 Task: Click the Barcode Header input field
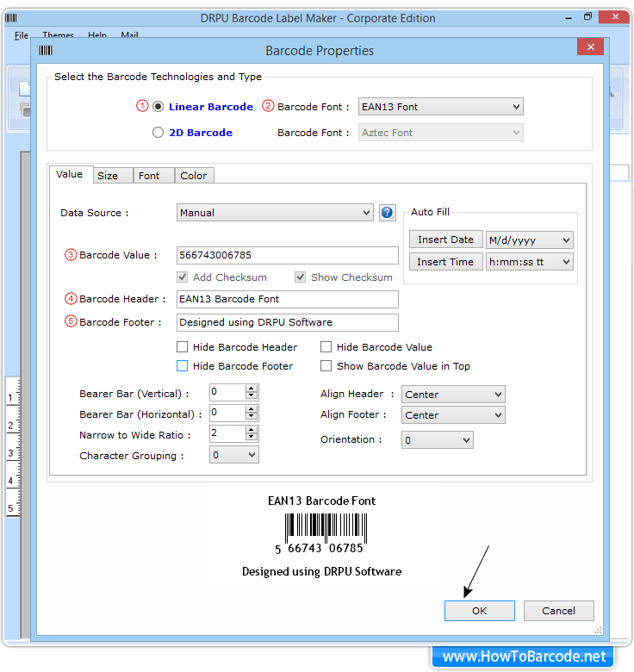(288, 299)
